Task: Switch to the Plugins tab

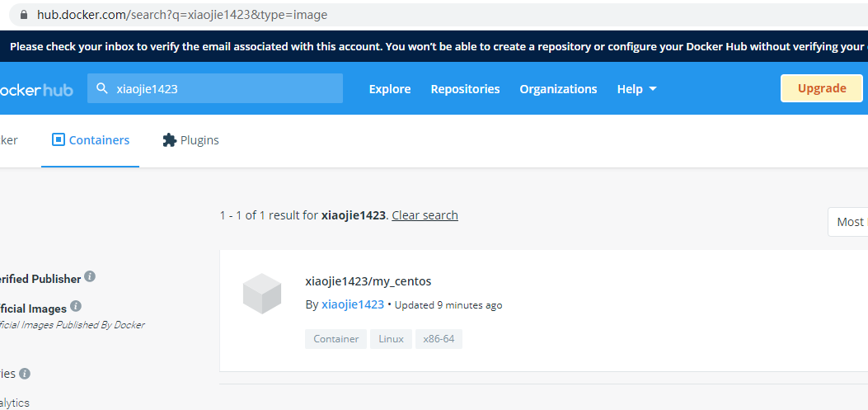Action: [190, 140]
